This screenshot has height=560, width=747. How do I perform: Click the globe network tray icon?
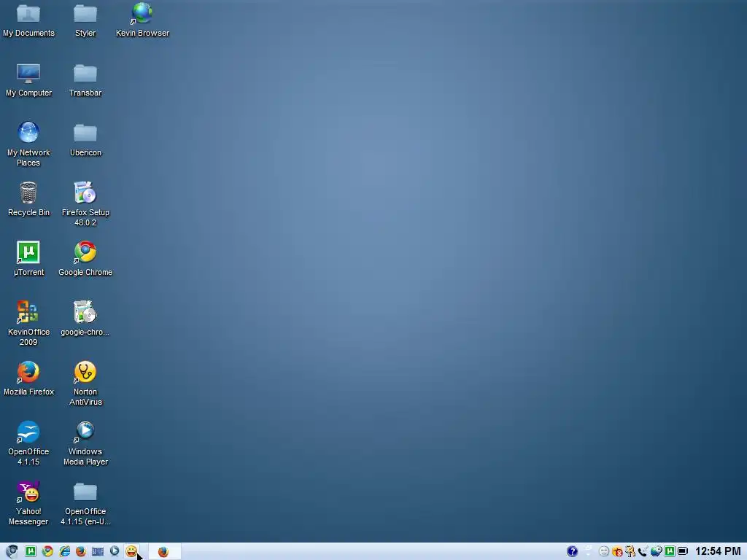[657, 551]
